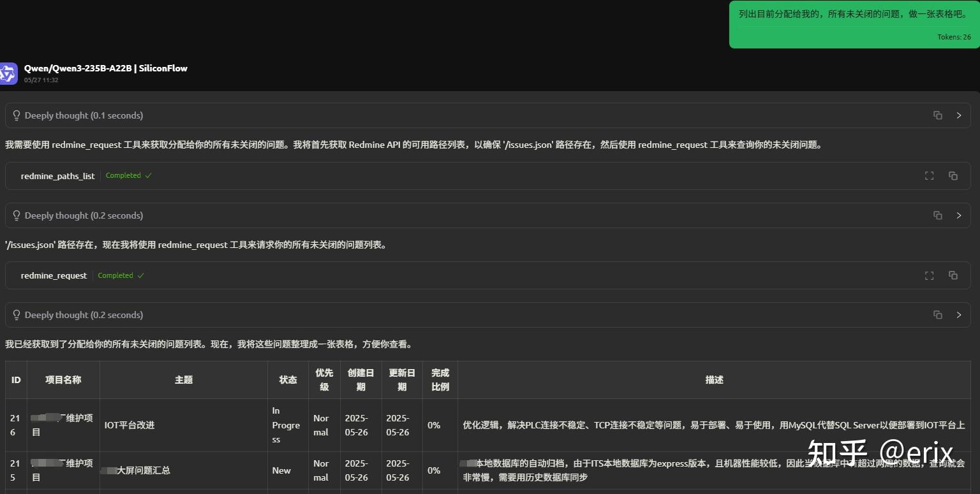Viewport: 980px width, 494px height.
Task: Click the lightbulb icon on first thought bar
Action: point(16,115)
